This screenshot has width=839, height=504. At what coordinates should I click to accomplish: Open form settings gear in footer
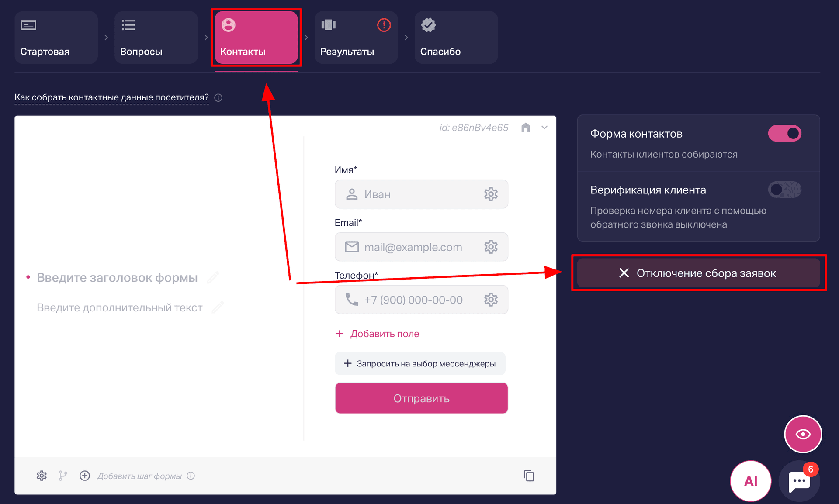coord(42,476)
